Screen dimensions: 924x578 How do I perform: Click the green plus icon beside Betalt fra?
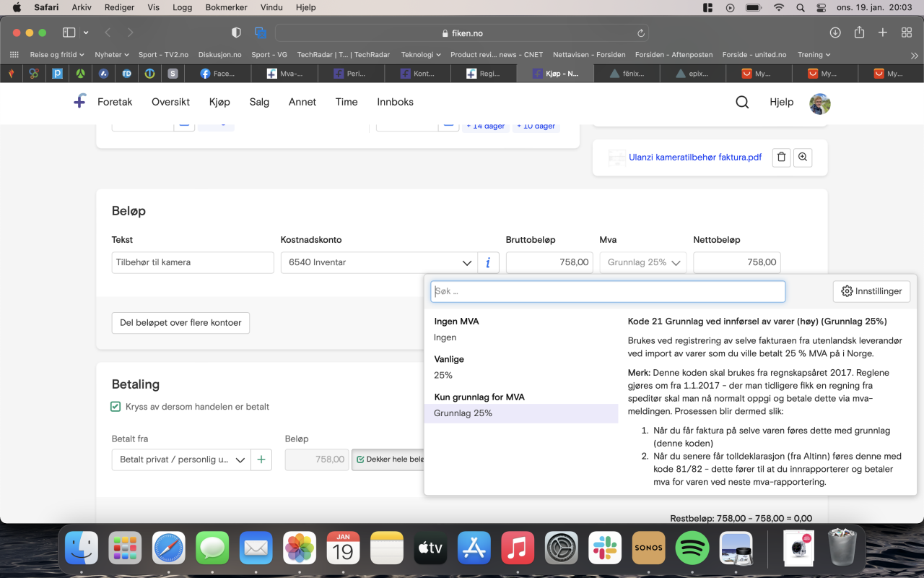pos(261,460)
